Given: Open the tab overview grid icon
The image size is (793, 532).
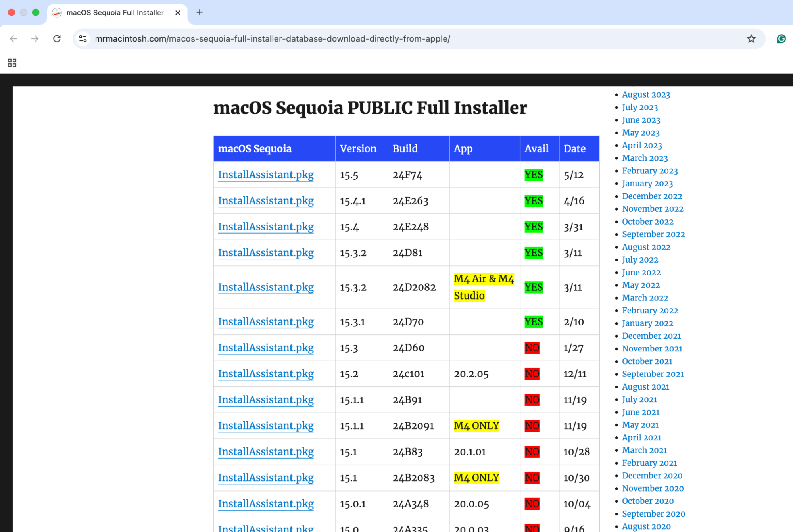Looking at the screenshot, I should pos(12,63).
